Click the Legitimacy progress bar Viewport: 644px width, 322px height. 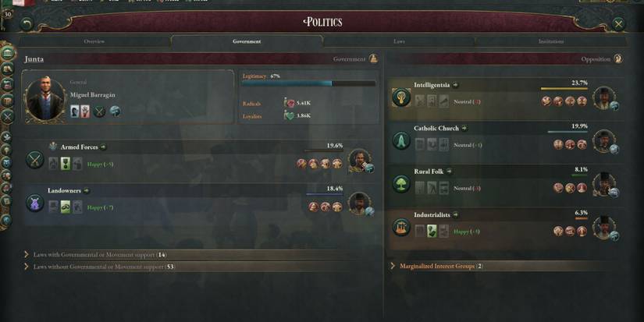308,83
